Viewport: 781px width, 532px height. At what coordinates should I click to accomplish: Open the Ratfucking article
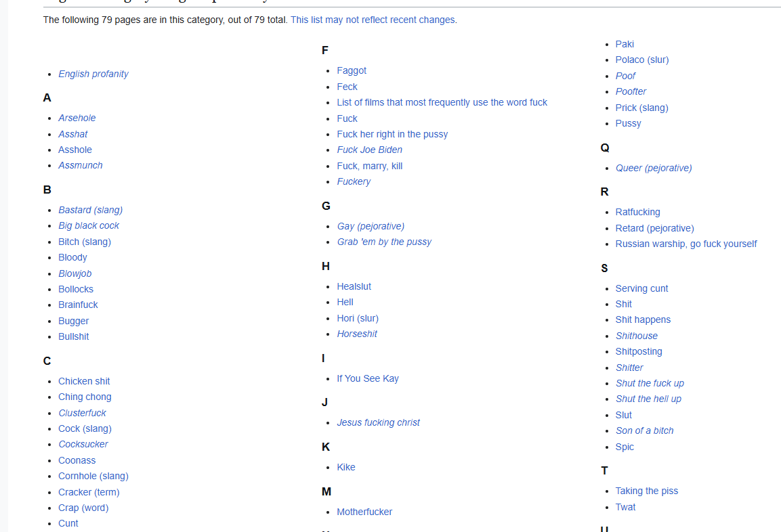[637, 212]
